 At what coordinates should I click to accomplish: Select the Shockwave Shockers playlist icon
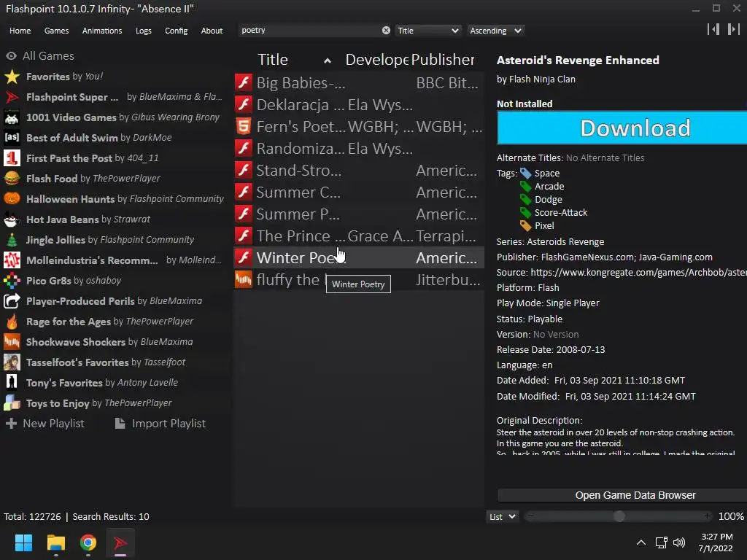(x=12, y=342)
